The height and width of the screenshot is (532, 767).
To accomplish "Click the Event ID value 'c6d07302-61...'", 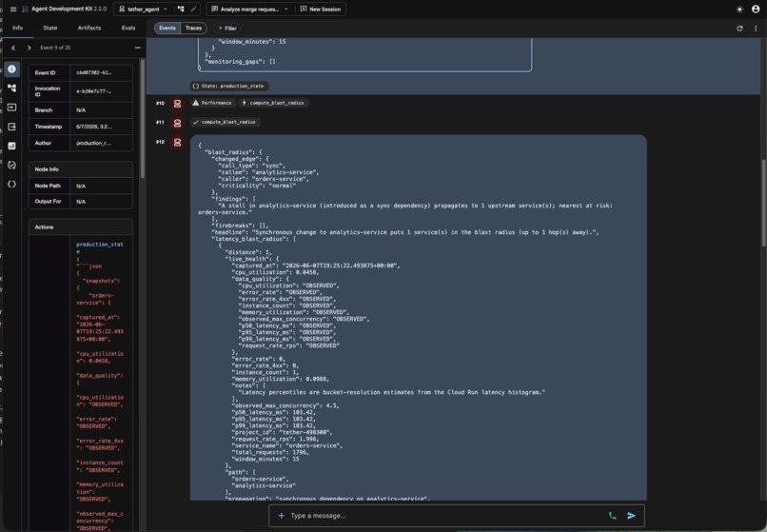I will [x=93, y=73].
